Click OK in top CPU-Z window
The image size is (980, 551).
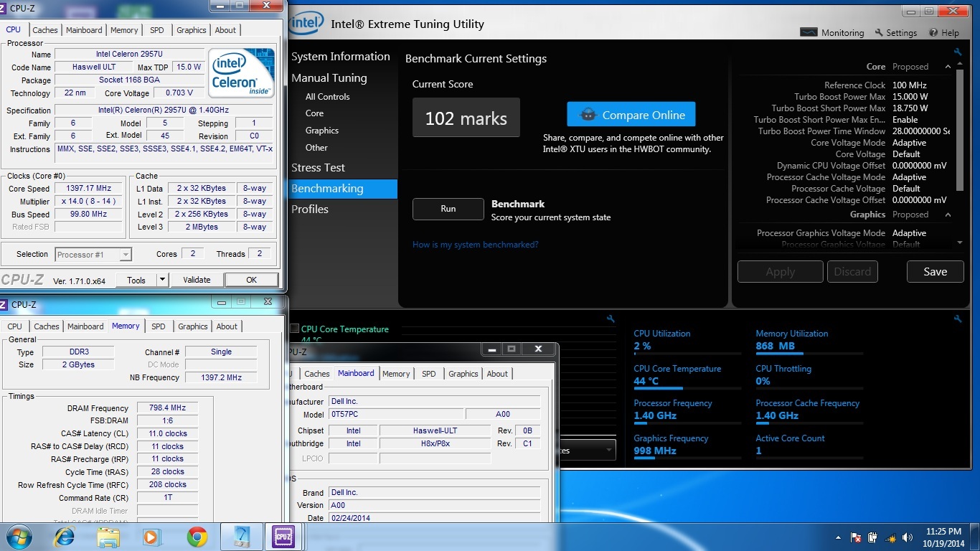tap(252, 280)
